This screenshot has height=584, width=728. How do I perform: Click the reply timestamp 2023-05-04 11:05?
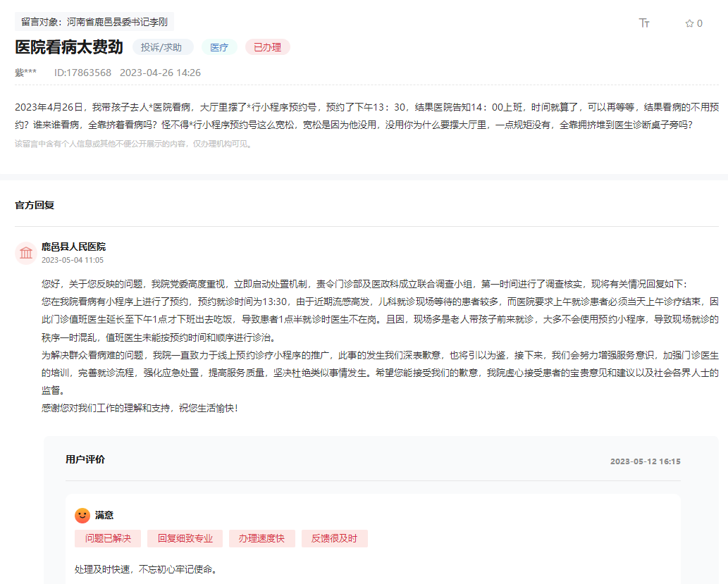point(73,260)
